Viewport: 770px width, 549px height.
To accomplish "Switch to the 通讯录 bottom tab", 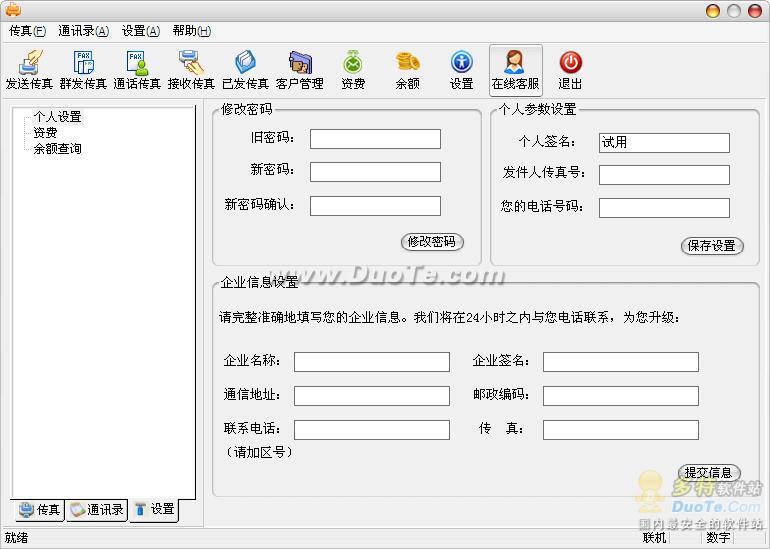I will tap(96, 510).
